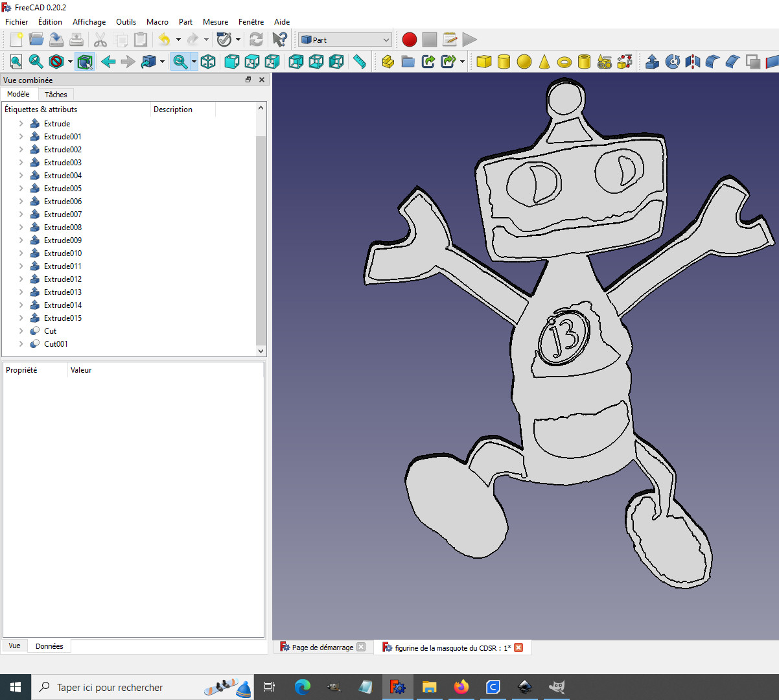779x700 pixels.
Task: Expand the Cut001 tree item
Action: click(21, 344)
